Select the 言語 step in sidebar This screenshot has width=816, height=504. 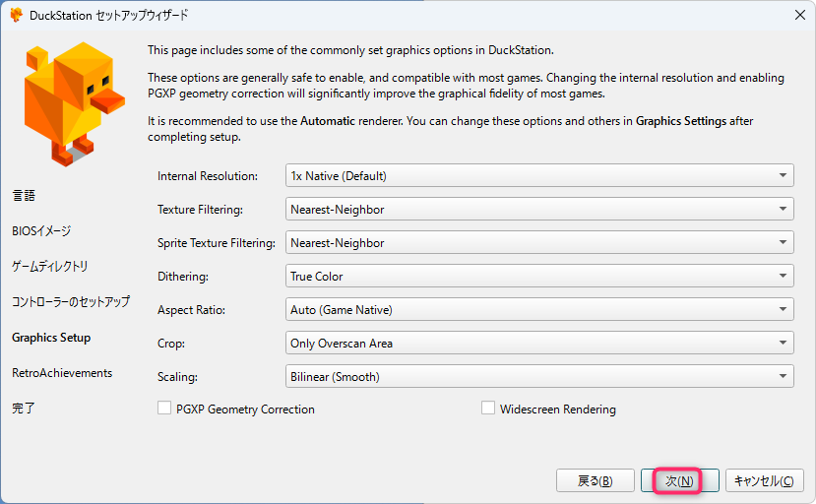(x=24, y=196)
